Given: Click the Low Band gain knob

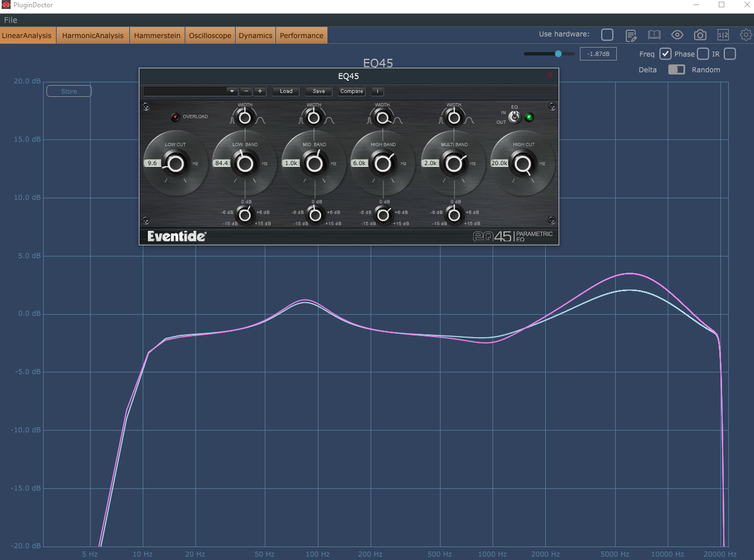Looking at the screenshot, I should 245,214.
